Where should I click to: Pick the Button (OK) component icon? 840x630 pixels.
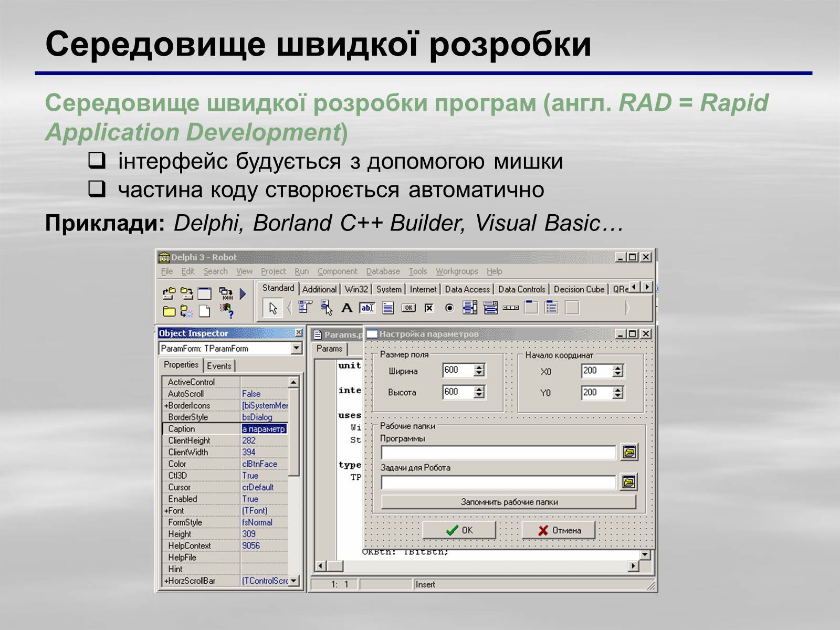(x=408, y=308)
